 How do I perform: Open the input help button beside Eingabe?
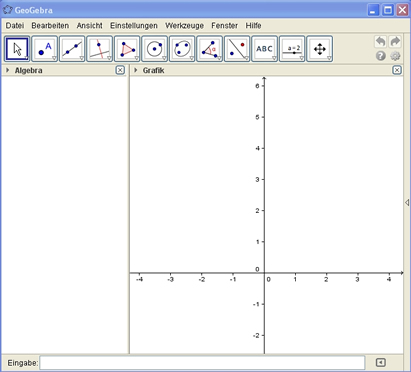(381, 363)
